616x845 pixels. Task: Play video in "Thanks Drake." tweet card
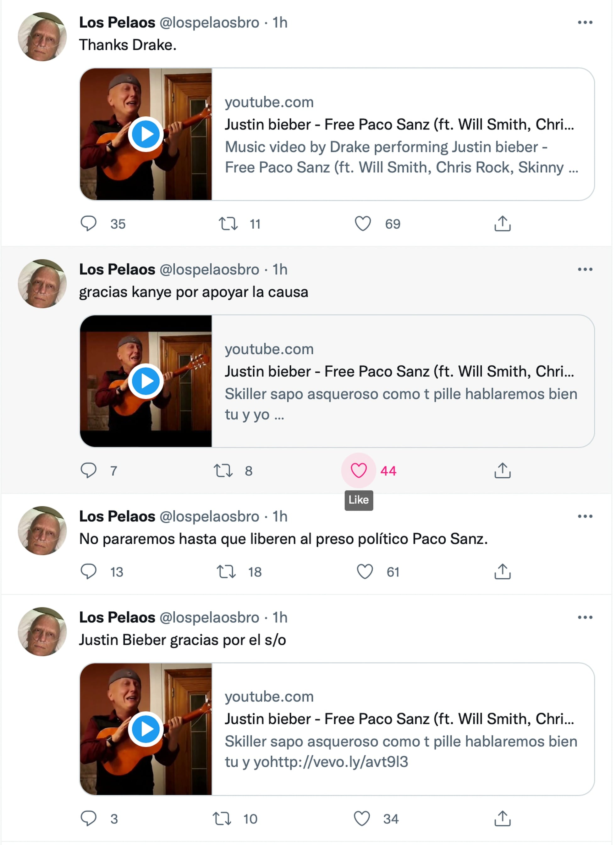(146, 134)
